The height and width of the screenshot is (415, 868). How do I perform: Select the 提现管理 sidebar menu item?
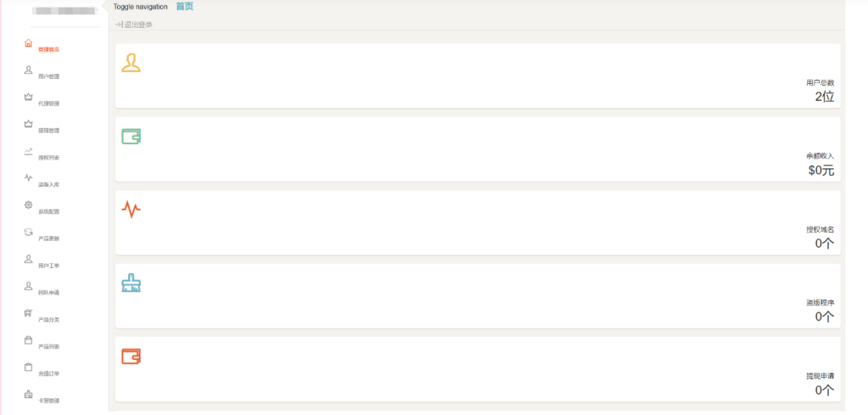pyautogui.click(x=48, y=131)
